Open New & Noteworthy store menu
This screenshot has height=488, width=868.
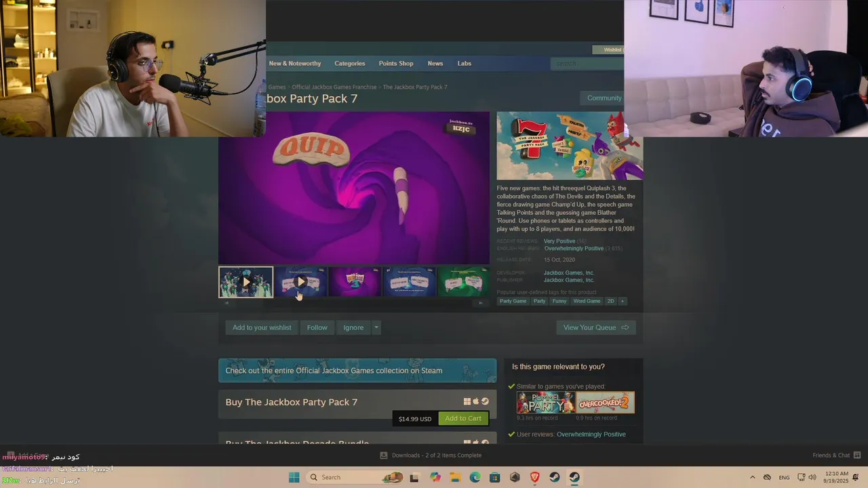point(295,63)
